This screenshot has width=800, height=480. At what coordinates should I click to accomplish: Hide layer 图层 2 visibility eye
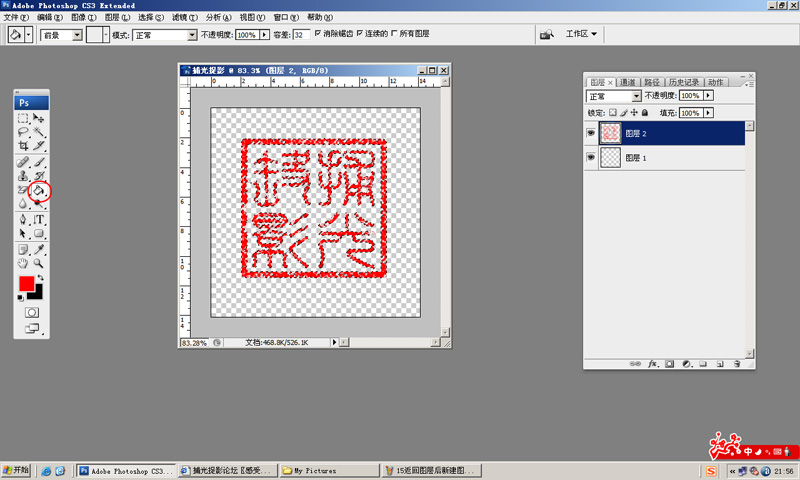pyautogui.click(x=591, y=133)
